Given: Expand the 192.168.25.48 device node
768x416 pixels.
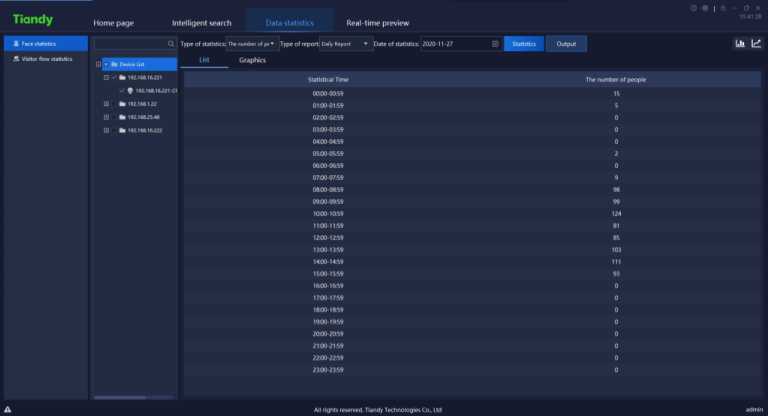Looking at the screenshot, I should click(x=107, y=116).
